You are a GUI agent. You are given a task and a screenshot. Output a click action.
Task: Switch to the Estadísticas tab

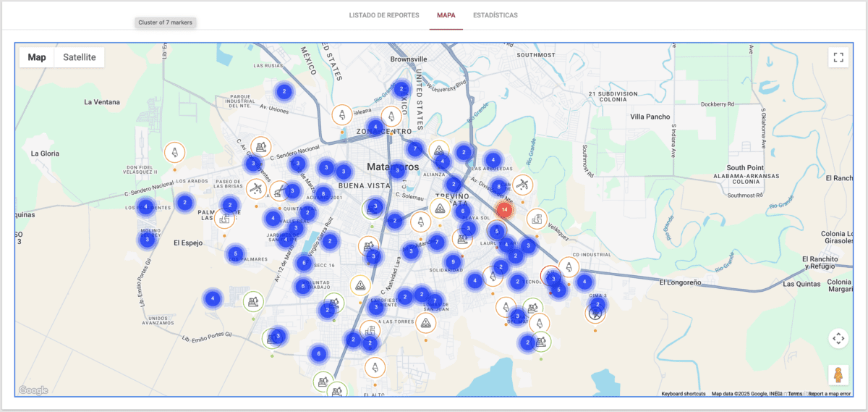coord(495,15)
